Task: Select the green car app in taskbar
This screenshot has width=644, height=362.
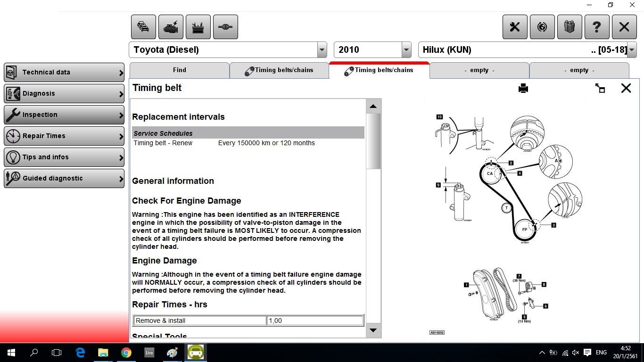Action: tap(196, 353)
